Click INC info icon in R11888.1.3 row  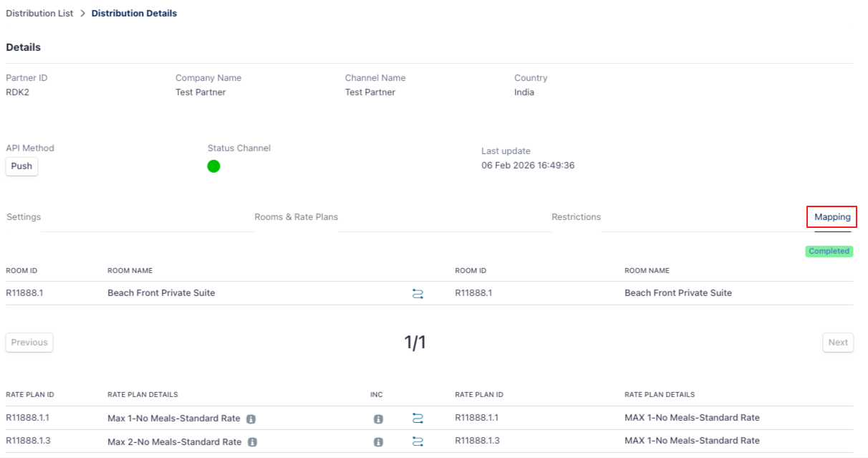point(378,442)
